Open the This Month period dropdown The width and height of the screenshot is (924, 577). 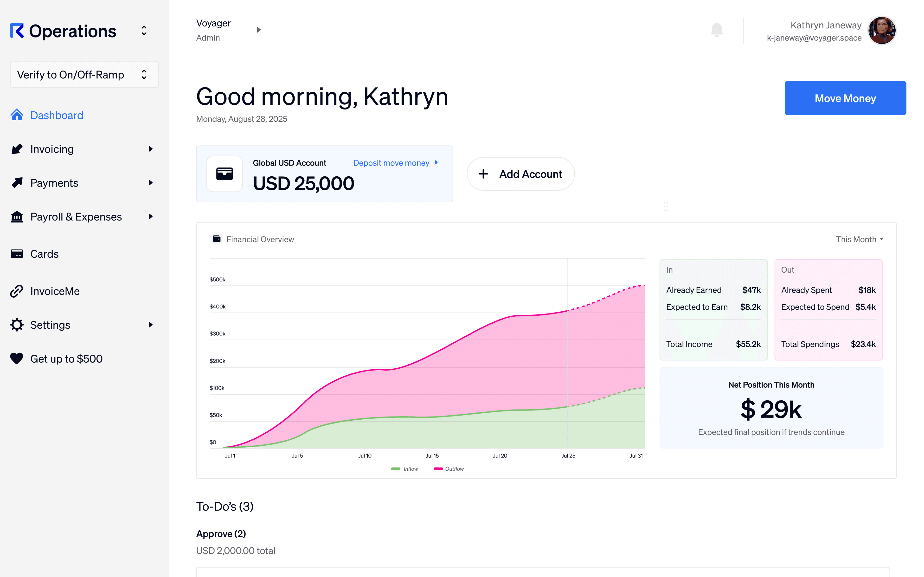pos(859,239)
